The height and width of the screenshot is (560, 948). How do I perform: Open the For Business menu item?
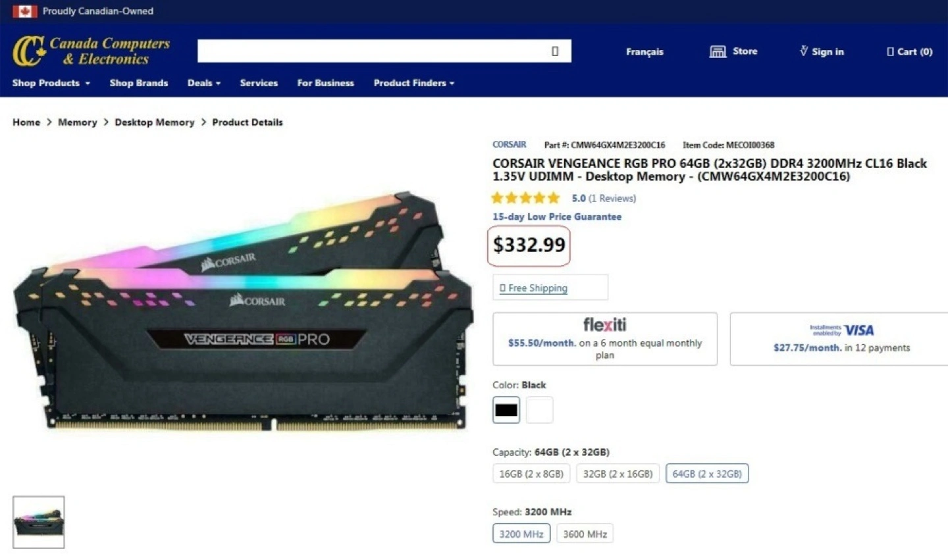[325, 83]
